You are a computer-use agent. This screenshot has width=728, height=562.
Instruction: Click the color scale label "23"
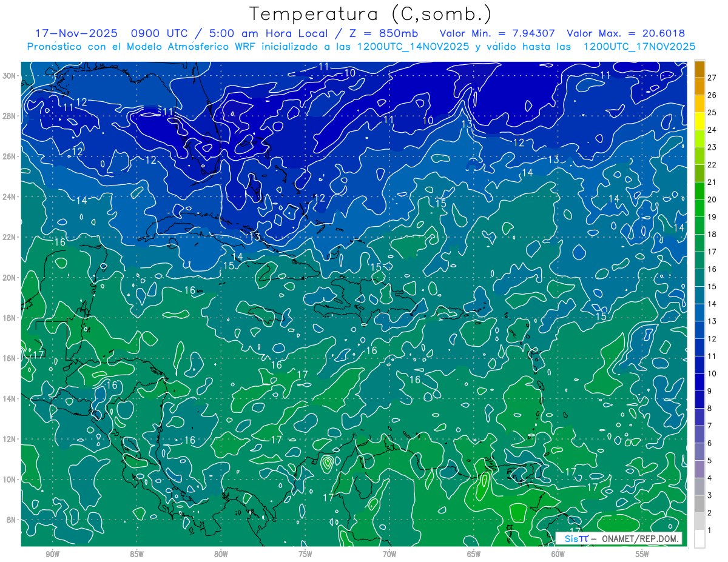(x=712, y=147)
